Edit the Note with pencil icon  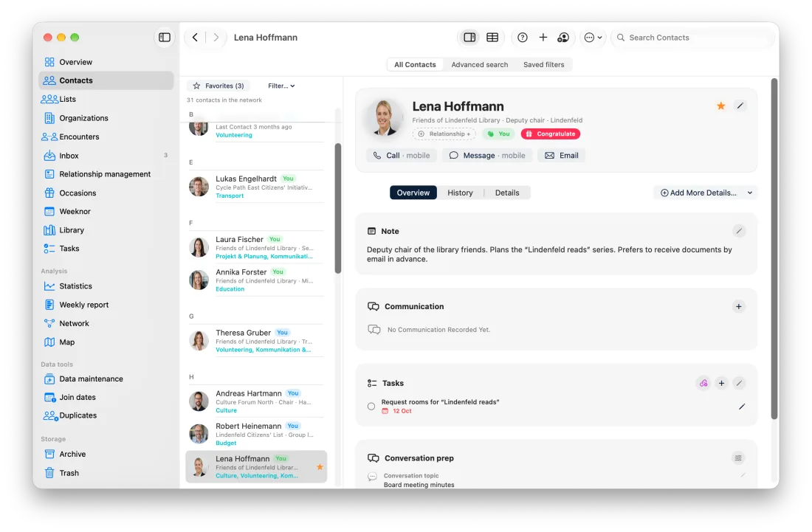coord(739,231)
